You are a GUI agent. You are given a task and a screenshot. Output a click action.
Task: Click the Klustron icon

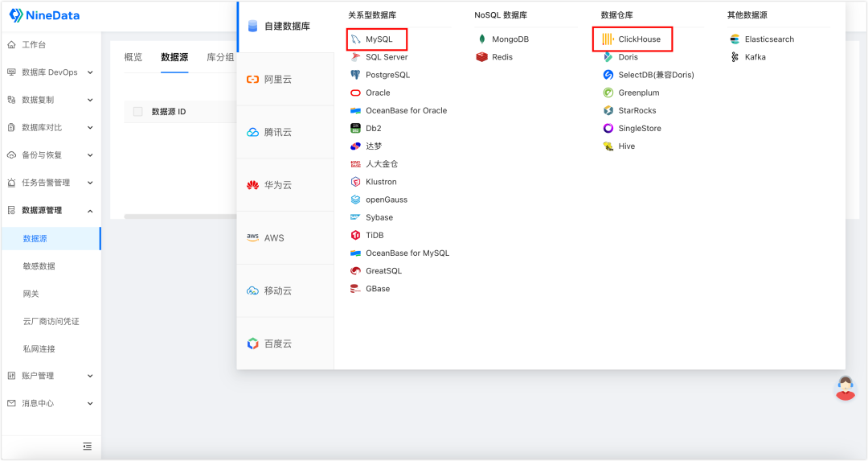[x=355, y=182]
